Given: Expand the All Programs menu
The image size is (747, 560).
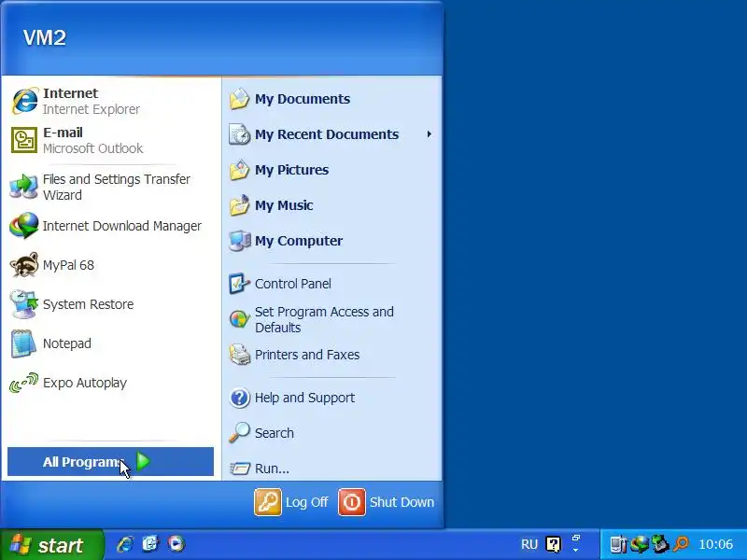Looking at the screenshot, I should coord(110,461).
